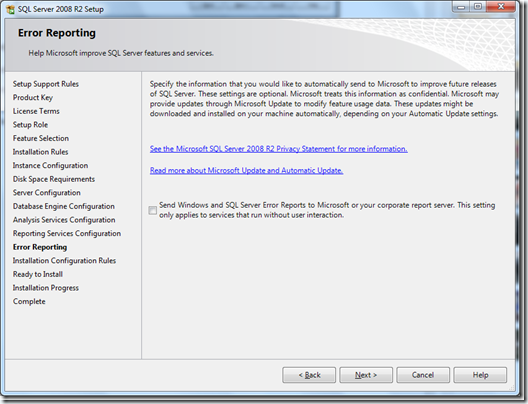Select License Terms step
This screenshot has width=528, height=404.
36,111
